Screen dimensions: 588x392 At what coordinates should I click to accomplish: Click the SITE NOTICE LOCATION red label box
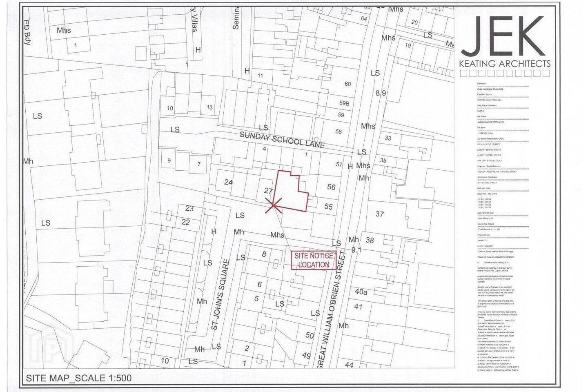click(314, 260)
